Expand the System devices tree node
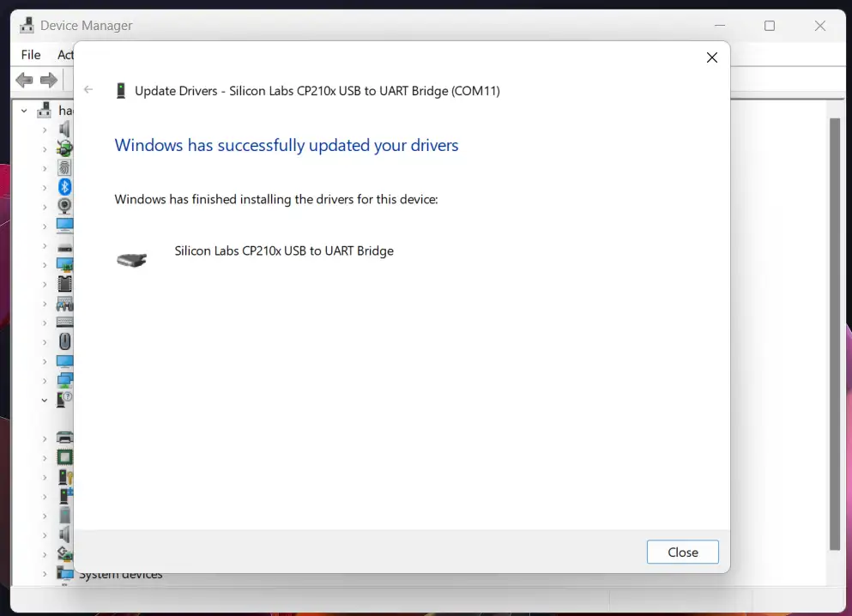 point(46,573)
